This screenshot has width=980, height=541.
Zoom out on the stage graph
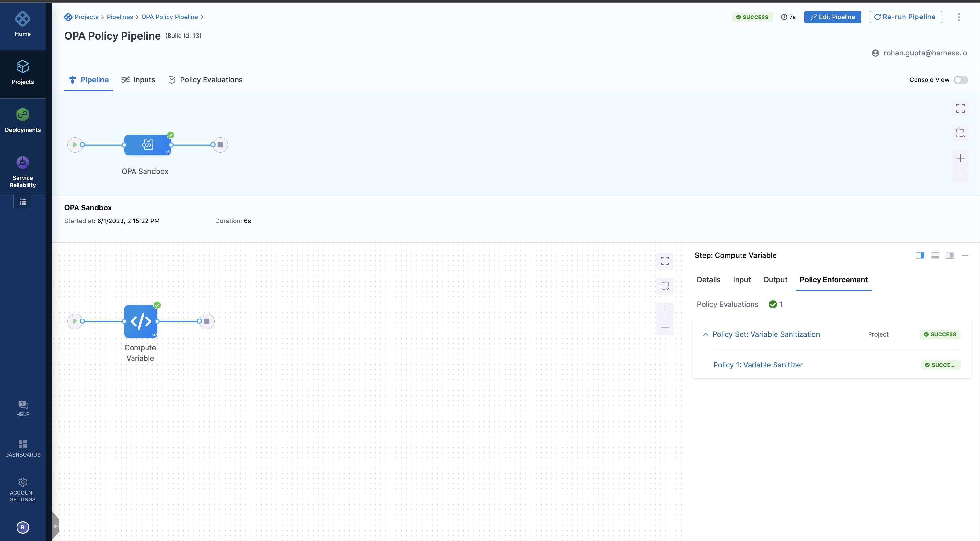(960, 174)
